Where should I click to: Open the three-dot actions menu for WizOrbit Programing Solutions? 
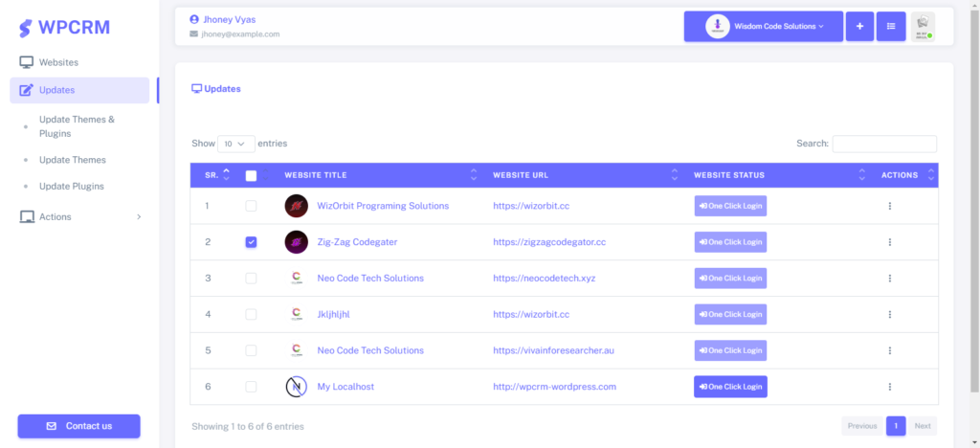[890, 206]
